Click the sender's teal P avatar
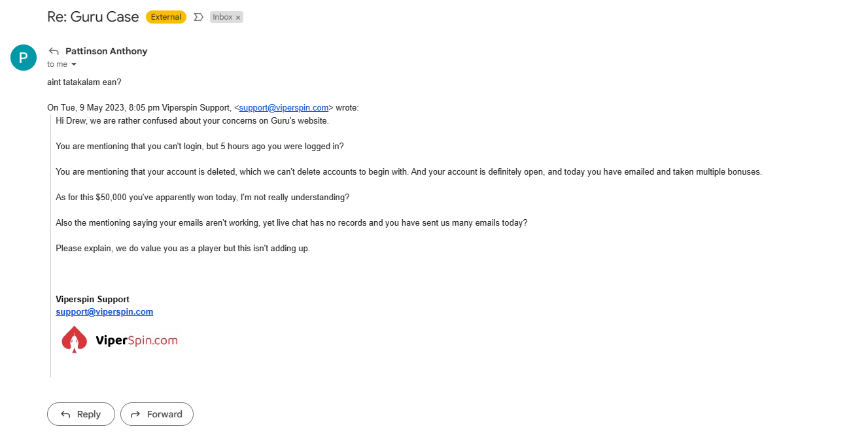This screenshot has height=437, width=868. pyautogui.click(x=24, y=58)
